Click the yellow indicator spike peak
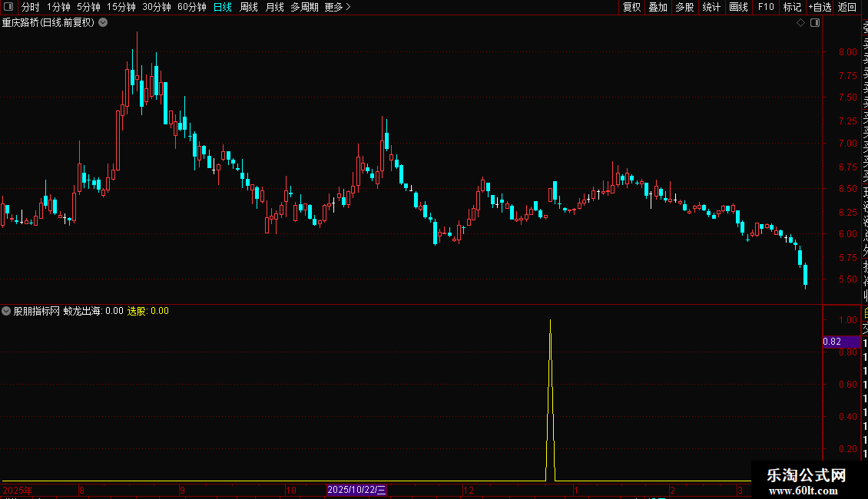868x499 pixels. pyautogui.click(x=550, y=320)
